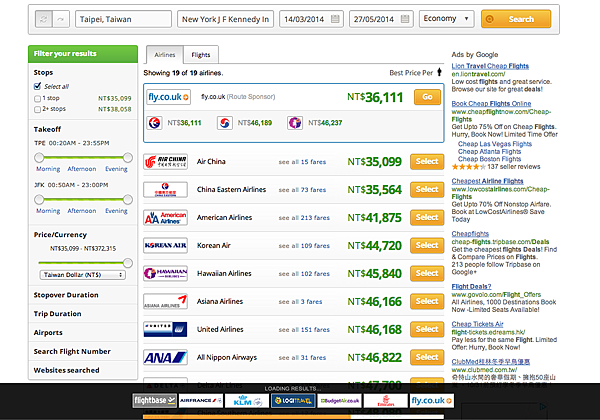The image size is (600, 420).
Task: Click the KLM logo in loading bar
Action: coord(247,400)
